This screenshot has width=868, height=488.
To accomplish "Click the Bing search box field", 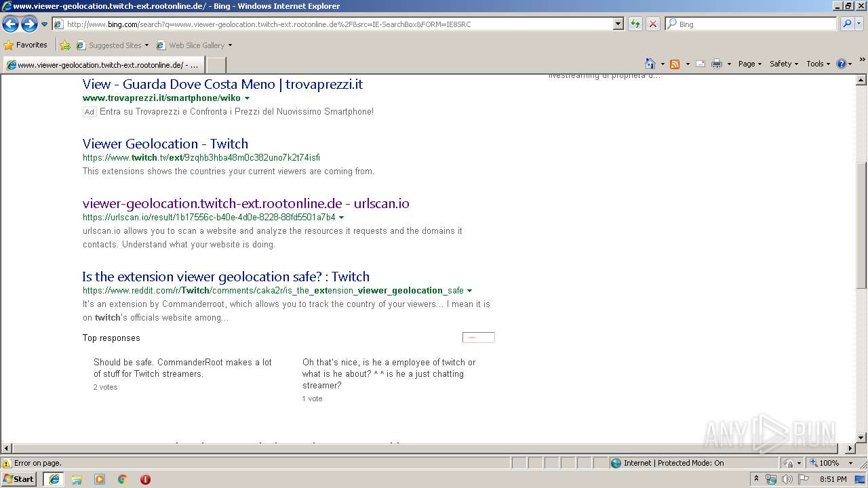I will (x=751, y=24).
